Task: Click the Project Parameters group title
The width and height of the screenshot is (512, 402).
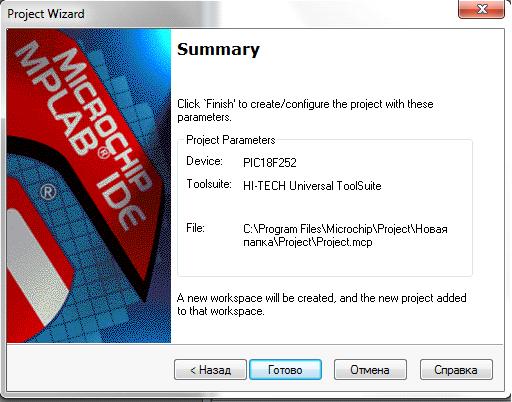Action: click(231, 140)
